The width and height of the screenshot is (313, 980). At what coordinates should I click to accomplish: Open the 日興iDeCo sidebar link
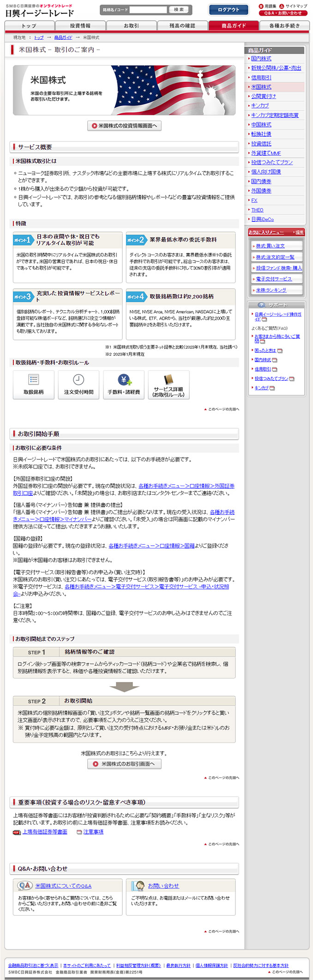[262, 219]
